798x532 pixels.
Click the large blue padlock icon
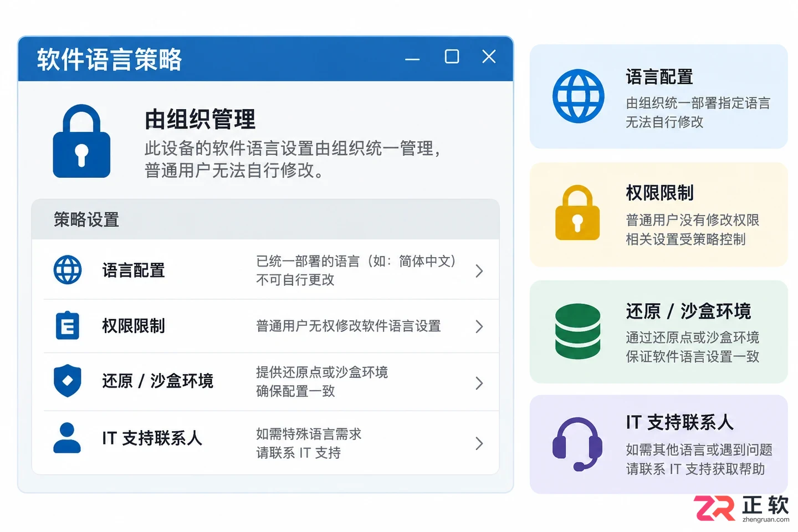(81, 141)
